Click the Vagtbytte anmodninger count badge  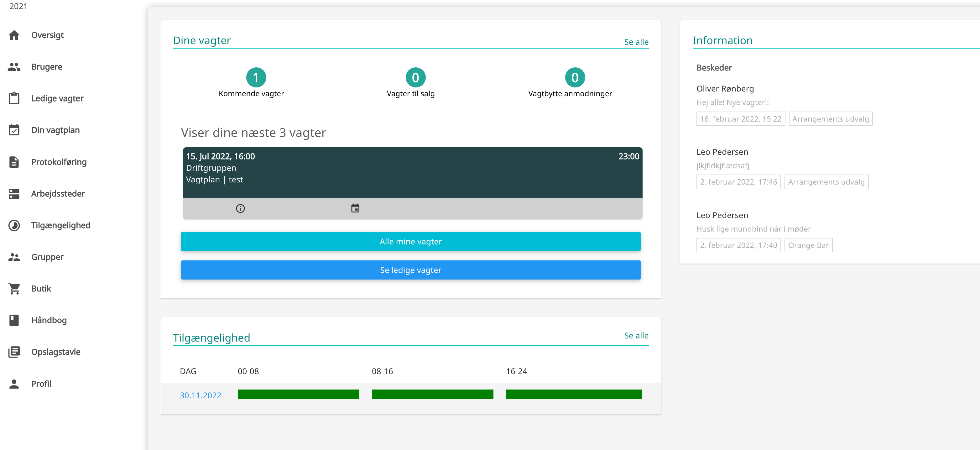click(x=575, y=78)
